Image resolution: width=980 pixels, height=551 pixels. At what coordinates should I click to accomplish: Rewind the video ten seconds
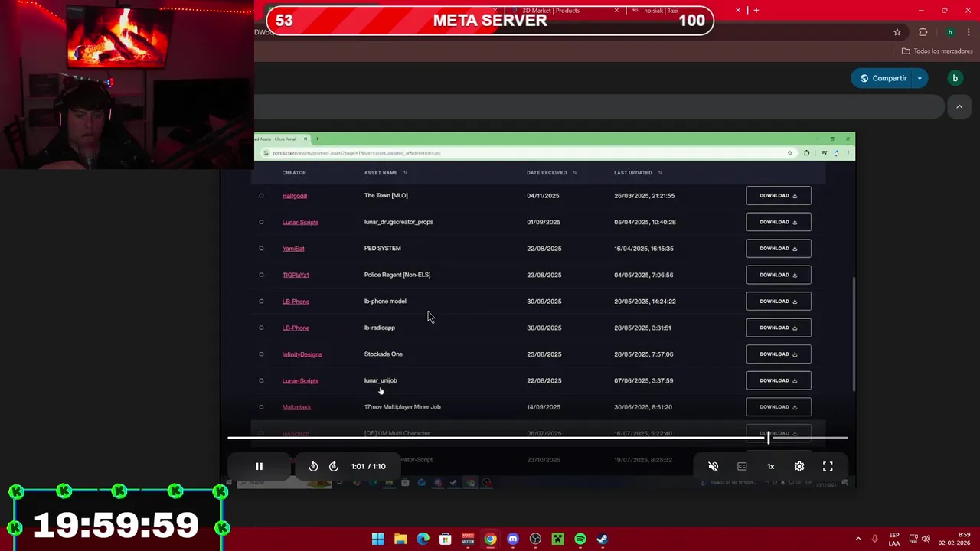(x=313, y=466)
